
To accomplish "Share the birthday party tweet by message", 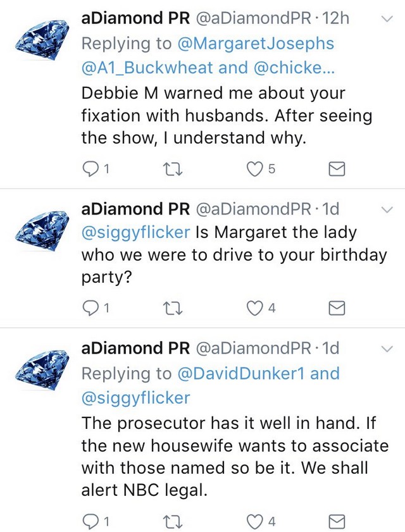I will coord(338,308).
